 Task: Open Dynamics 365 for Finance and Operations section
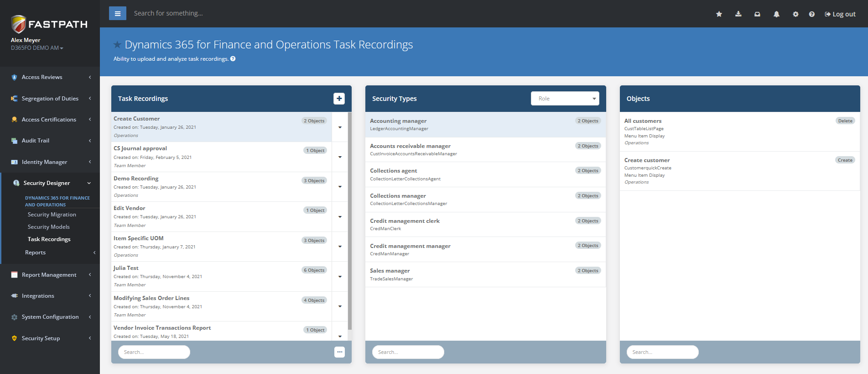pos(57,201)
